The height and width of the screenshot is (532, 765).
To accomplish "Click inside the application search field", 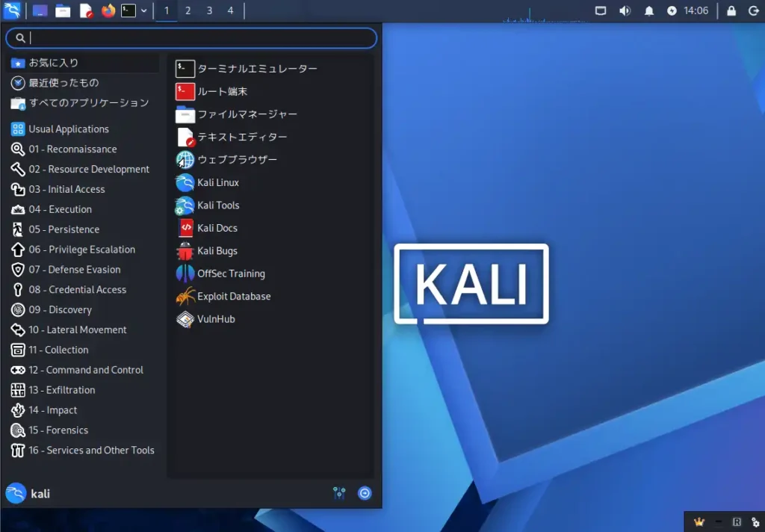I will pos(191,38).
